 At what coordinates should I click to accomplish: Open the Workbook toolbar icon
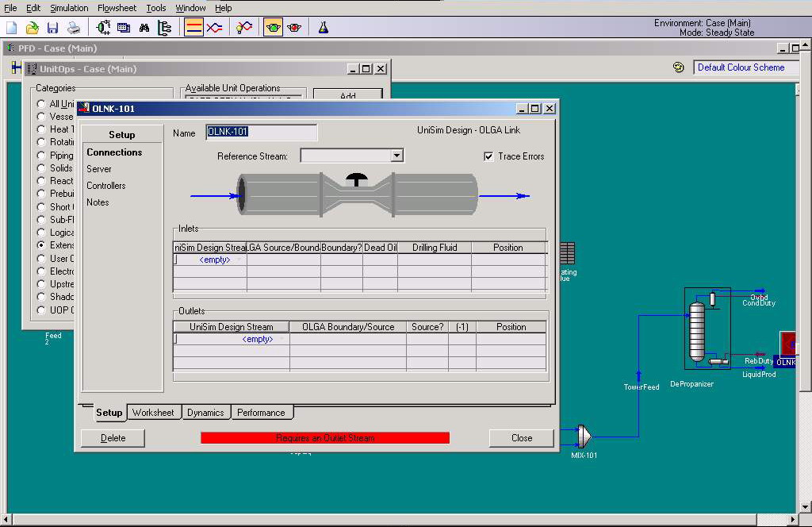pyautogui.click(x=124, y=28)
